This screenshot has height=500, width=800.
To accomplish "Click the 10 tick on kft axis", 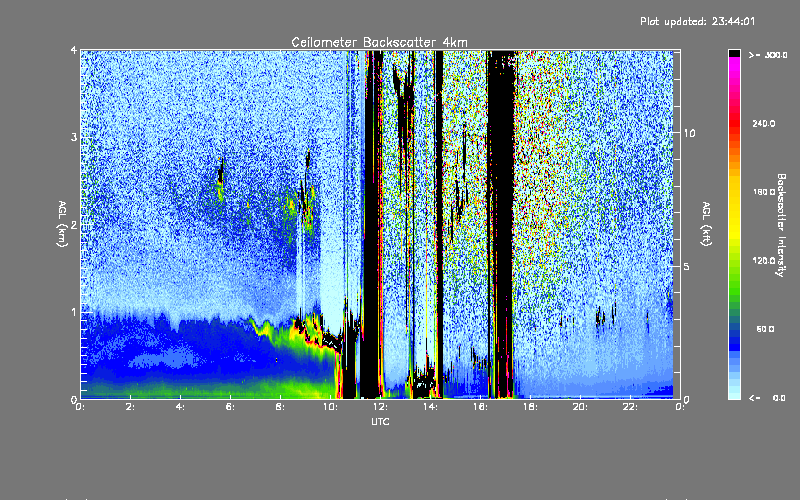I will click(689, 133).
